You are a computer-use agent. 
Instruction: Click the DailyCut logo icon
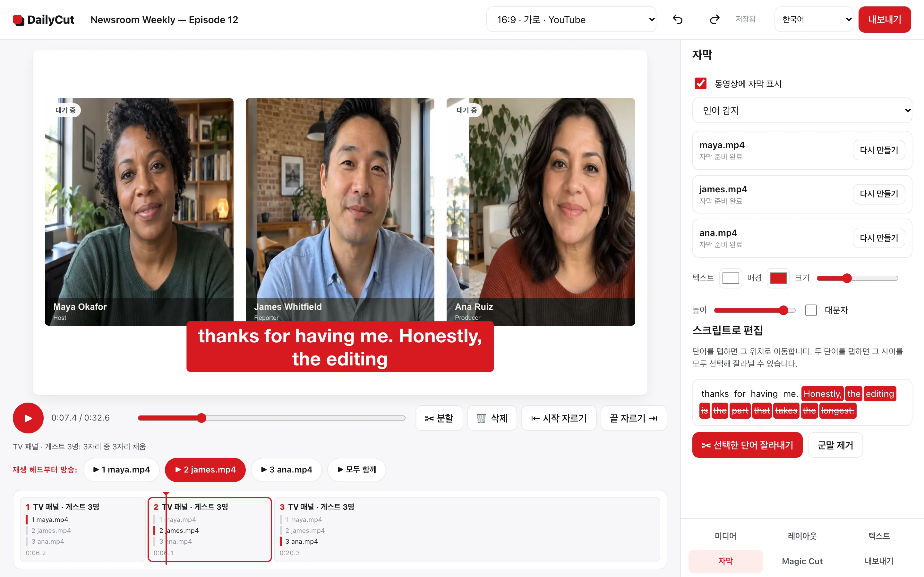[x=18, y=20]
